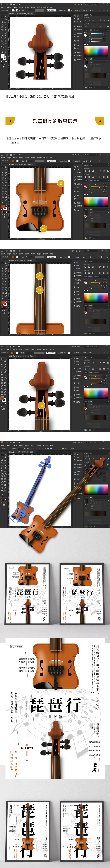The width and height of the screenshot is (110, 868).
Task: Open 段落样式 panel icon in the 壹/贰 violin-body window
Action: click(x=78, y=180)
